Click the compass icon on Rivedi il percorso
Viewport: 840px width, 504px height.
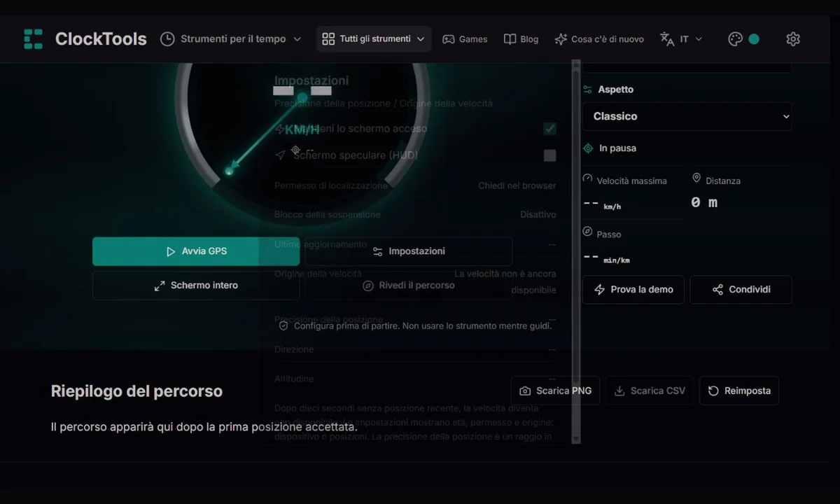[368, 286]
